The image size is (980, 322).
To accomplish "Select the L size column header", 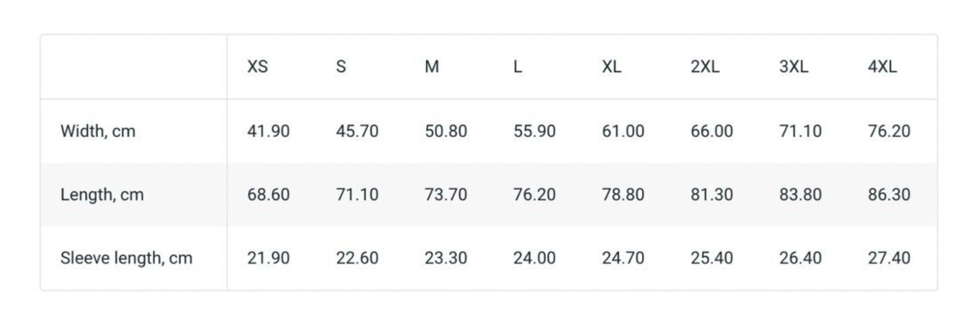I will point(518,67).
